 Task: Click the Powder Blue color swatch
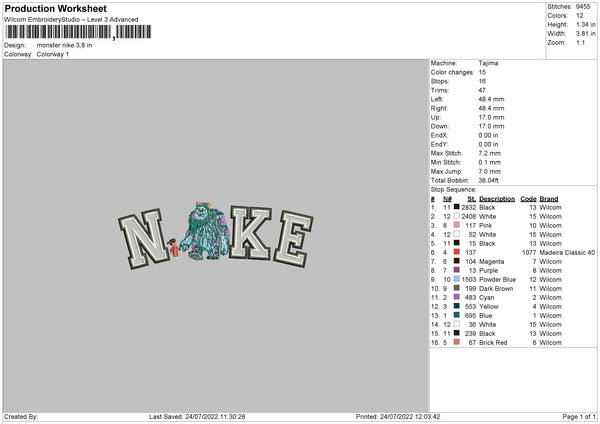coord(457,279)
